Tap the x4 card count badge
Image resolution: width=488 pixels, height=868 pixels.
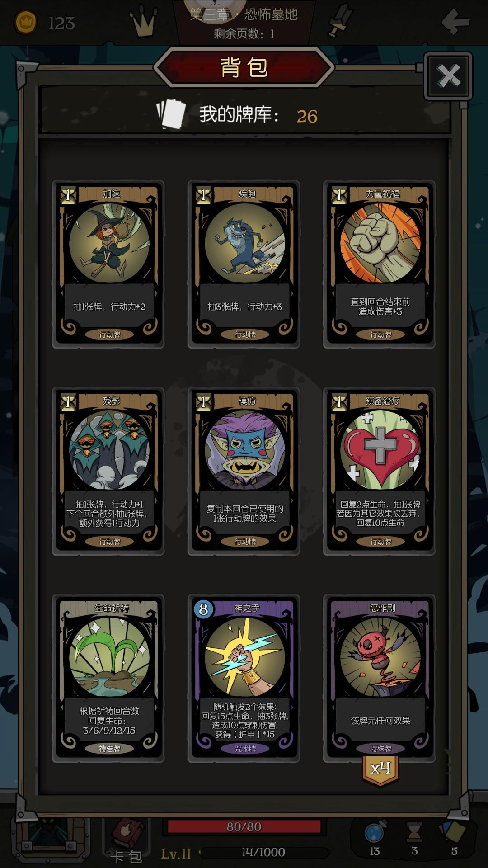pyautogui.click(x=380, y=769)
